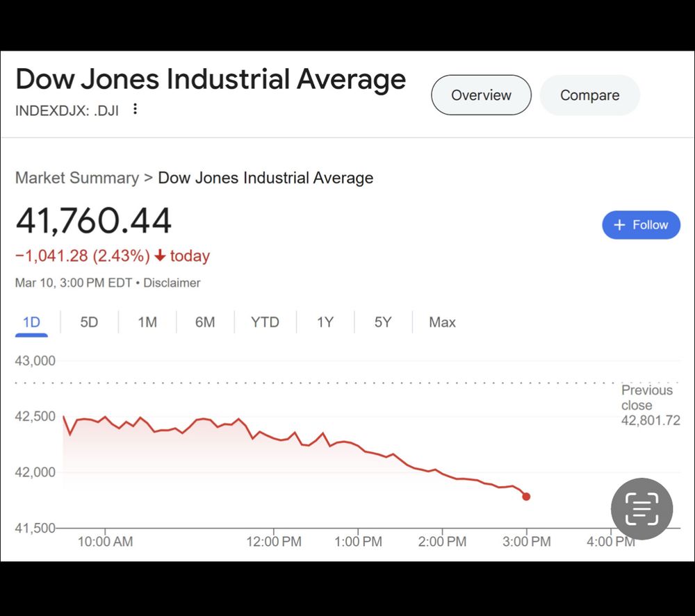The width and height of the screenshot is (695, 616).
Task: Click the Previous close label on chart
Action: [x=646, y=397]
